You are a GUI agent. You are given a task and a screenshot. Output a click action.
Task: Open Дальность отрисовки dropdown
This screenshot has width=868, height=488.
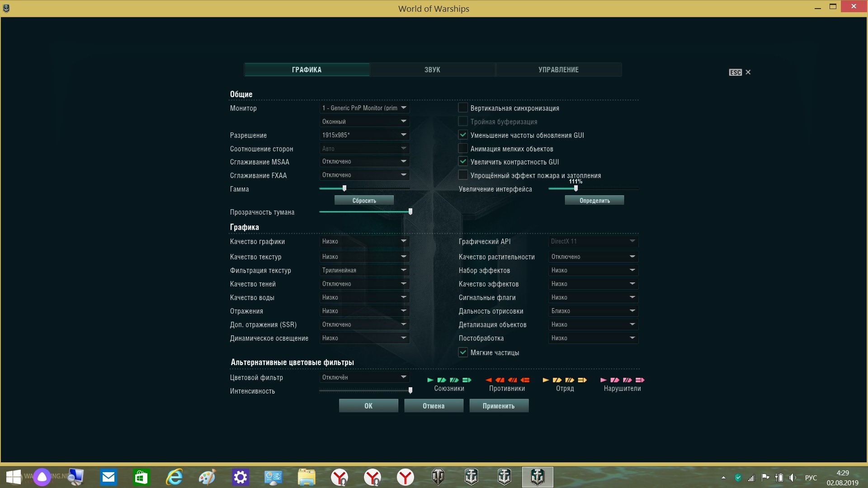click(x=593, y=311)
